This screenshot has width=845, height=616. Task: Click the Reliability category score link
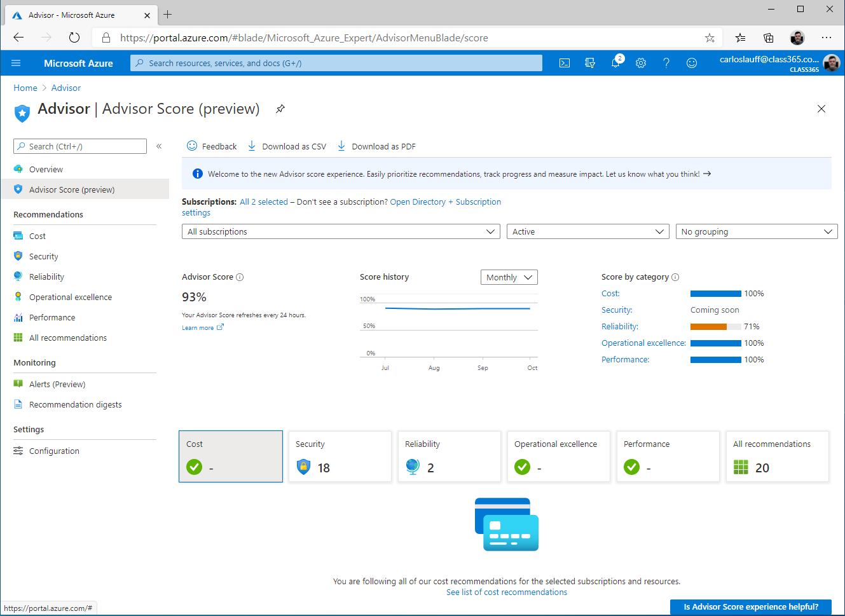pyautogui.click(x=620, y=326)
